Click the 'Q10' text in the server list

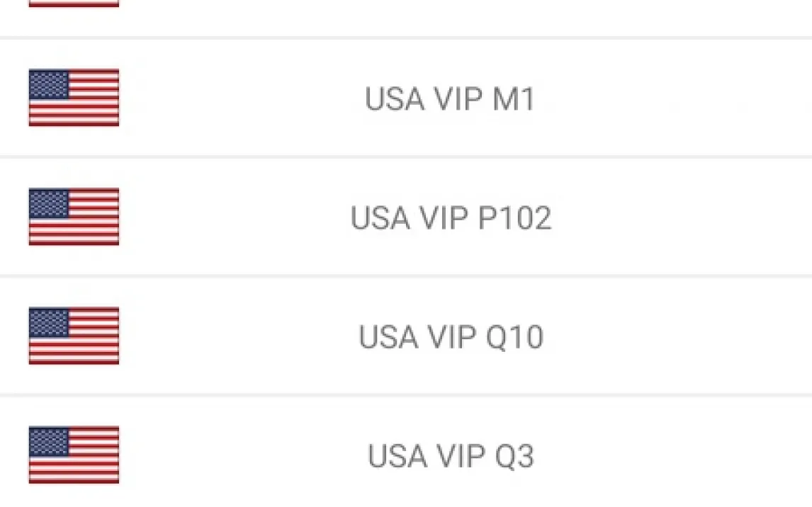click(x=514, y=337)
